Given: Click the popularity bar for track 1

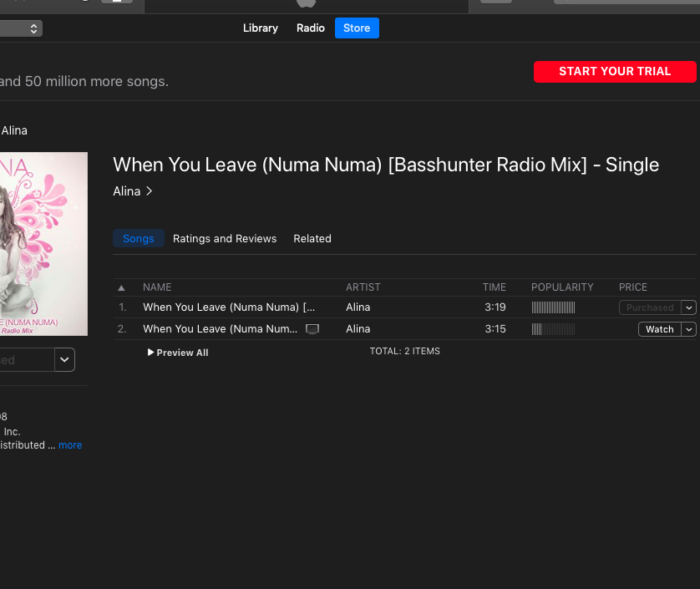Looking at the screenshot, I should tap(553, 307).
